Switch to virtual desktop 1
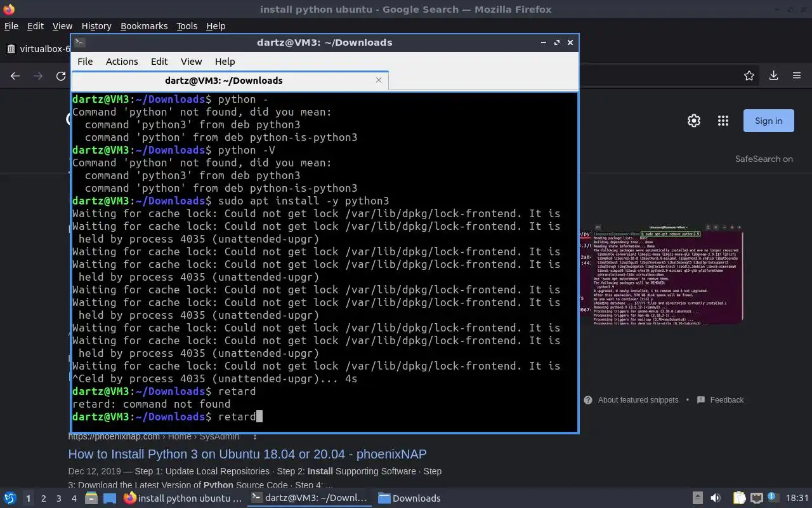The height and width of the screenshot is (508, 812). pos(28,498)
